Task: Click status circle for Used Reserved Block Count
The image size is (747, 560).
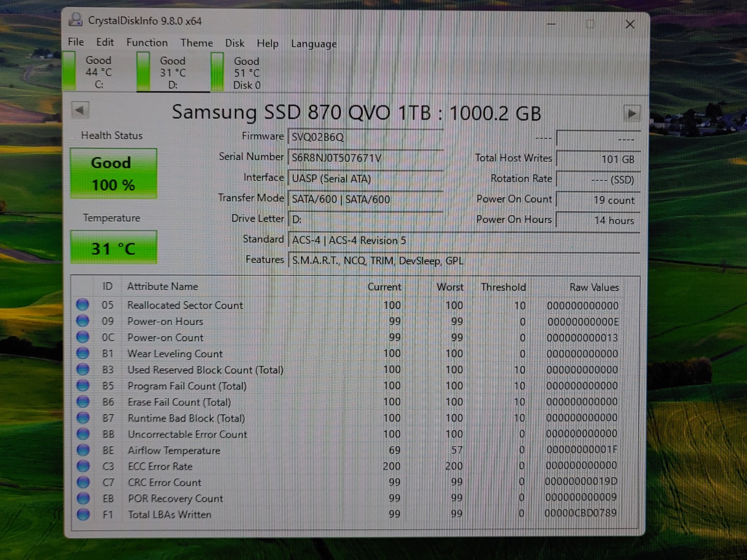Action: point(82,369)
